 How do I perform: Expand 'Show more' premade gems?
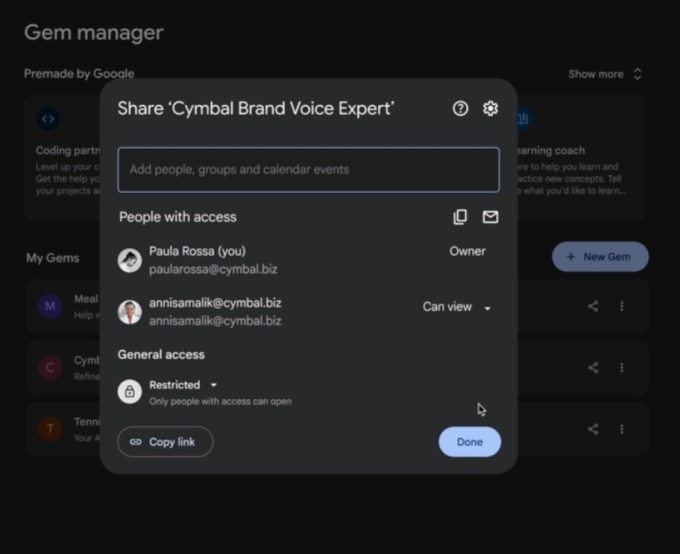click(605, 74)
